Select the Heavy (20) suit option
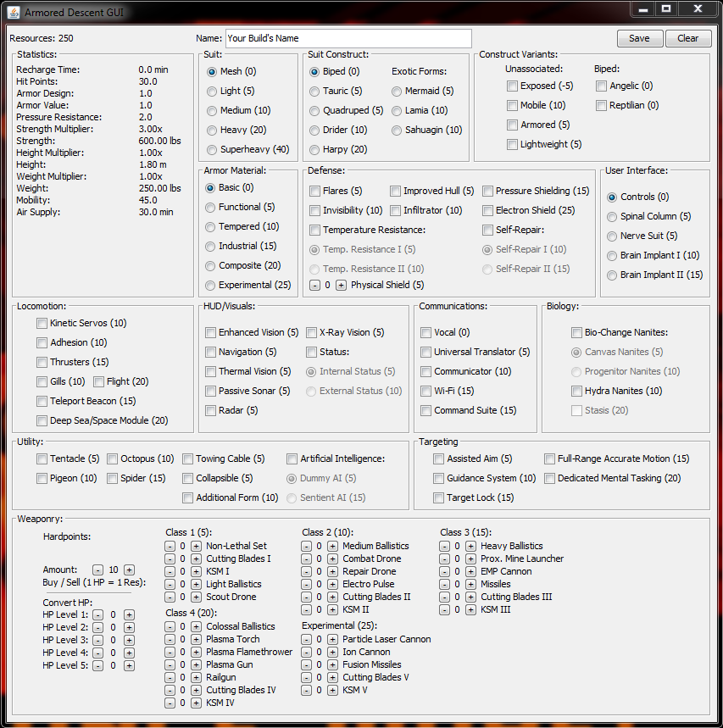Screen dimensions: 723x728 point(236,130)
